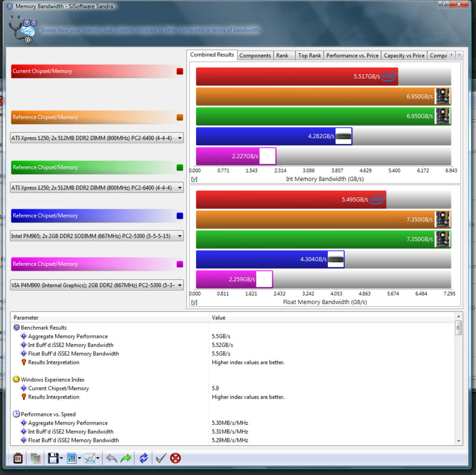Click the Intel logo on the 5.517GB/s bar
Viewport: 476px width, 475px height.
click(x=389, y=76)
